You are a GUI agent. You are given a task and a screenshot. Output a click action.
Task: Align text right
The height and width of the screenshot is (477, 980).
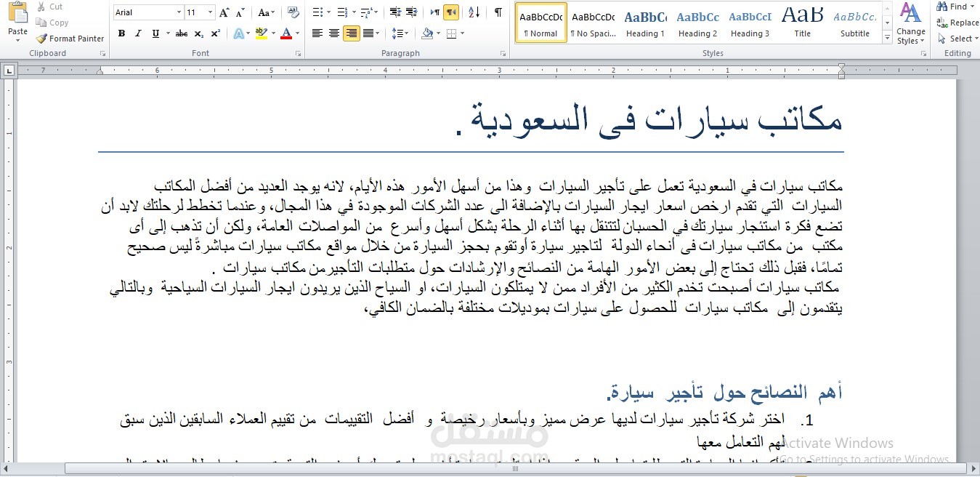pyautogui.click(x=352, y=33)
